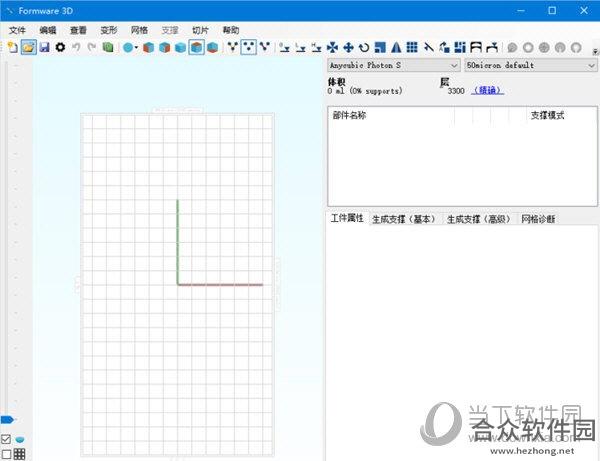This screenshot has height=461, width=600.
Task: Click the 部件名称 column header
Action: 349,115
